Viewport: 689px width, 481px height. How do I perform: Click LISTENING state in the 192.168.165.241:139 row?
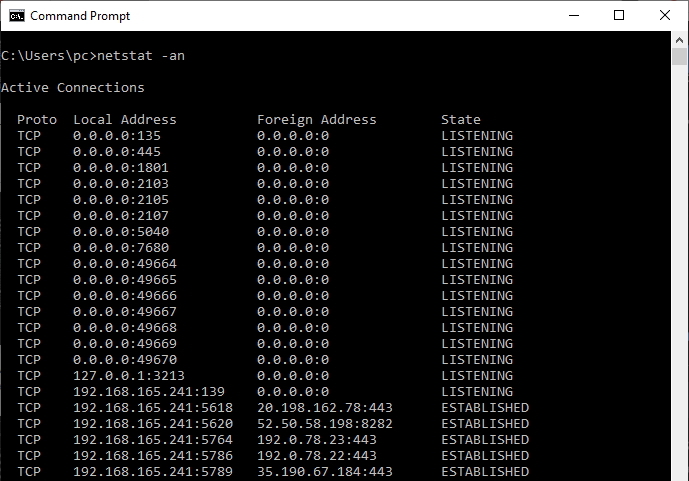477,391
